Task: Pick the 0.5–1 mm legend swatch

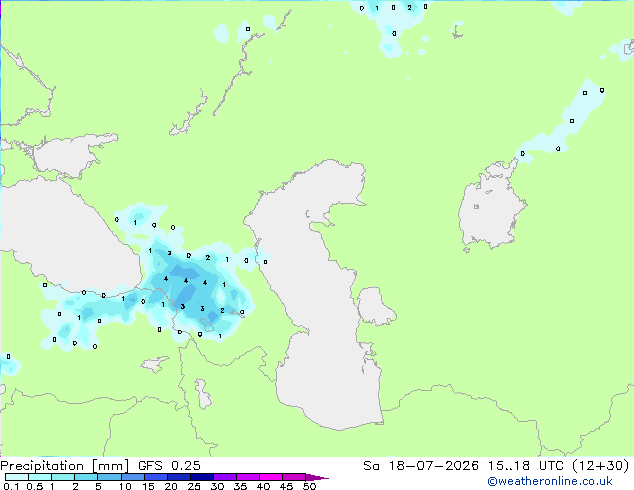Action: pyautogui.click(x=40, y=477)
